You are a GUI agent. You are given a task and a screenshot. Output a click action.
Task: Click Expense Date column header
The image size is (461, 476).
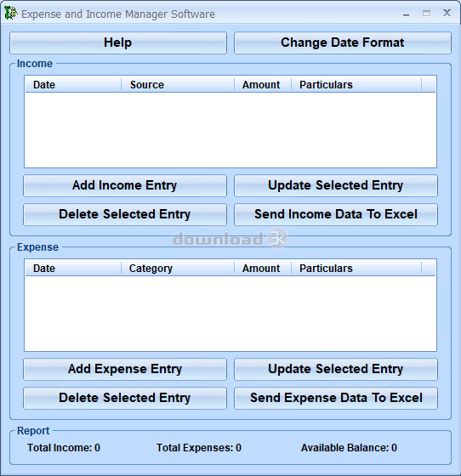(x=73, y=268)
